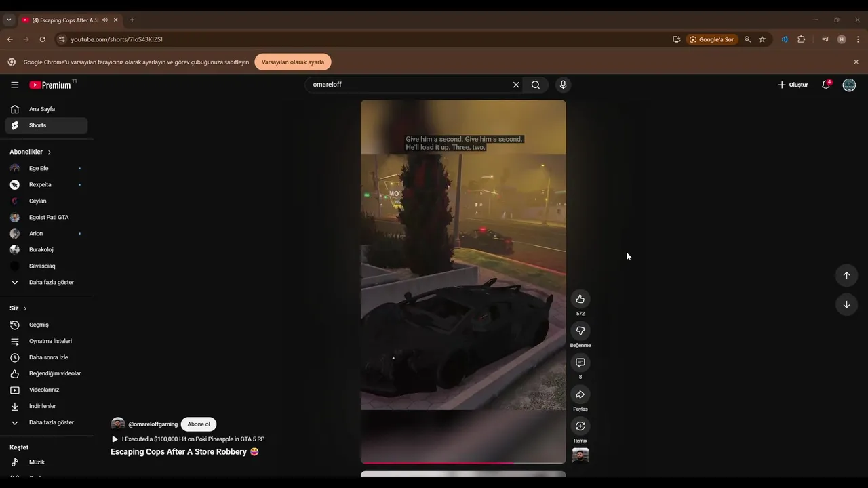Bookmark this page with star icon
The image size is (868, 488).
(x=762, y=39)
